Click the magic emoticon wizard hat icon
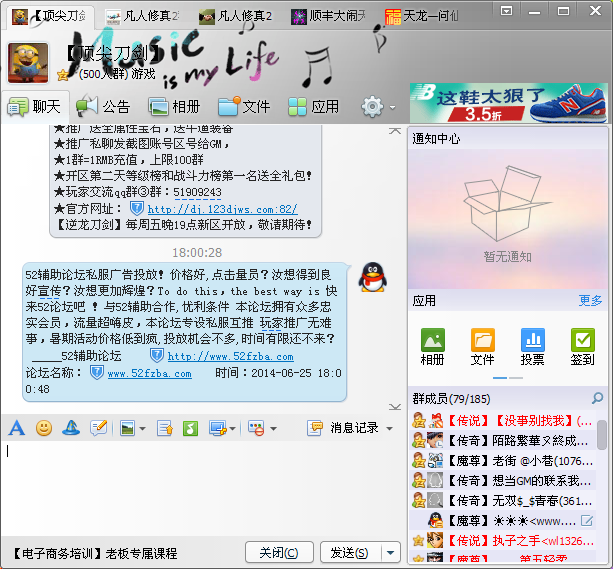This screenshot has height=569, width=613. 71,428
